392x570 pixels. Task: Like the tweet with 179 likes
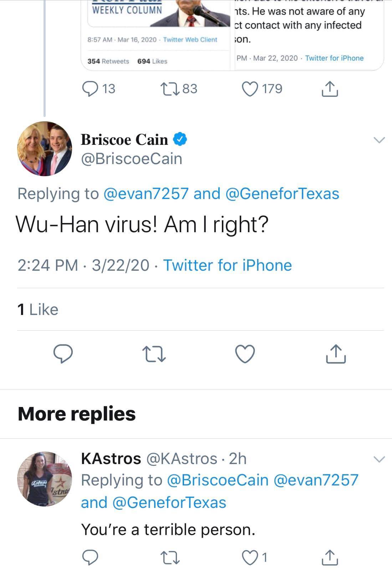point(250,89)
